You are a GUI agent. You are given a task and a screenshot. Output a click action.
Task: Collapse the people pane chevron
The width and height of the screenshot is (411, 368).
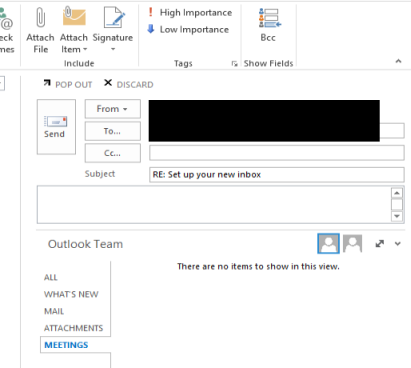[397, 244]
